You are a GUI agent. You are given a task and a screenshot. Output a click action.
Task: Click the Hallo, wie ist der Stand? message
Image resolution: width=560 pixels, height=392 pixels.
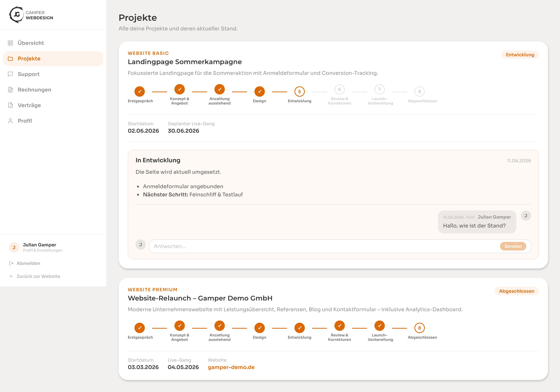[474, 226]
